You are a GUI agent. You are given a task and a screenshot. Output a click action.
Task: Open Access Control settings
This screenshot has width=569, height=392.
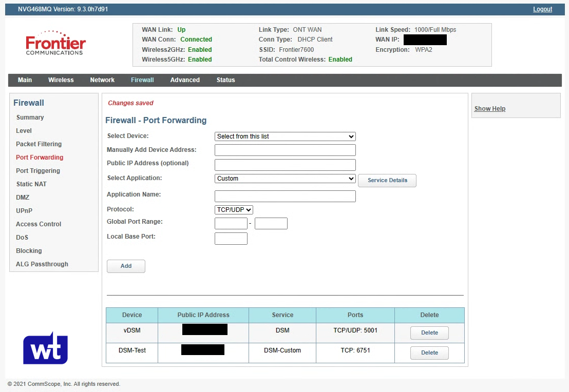click(x=38, y=224)
